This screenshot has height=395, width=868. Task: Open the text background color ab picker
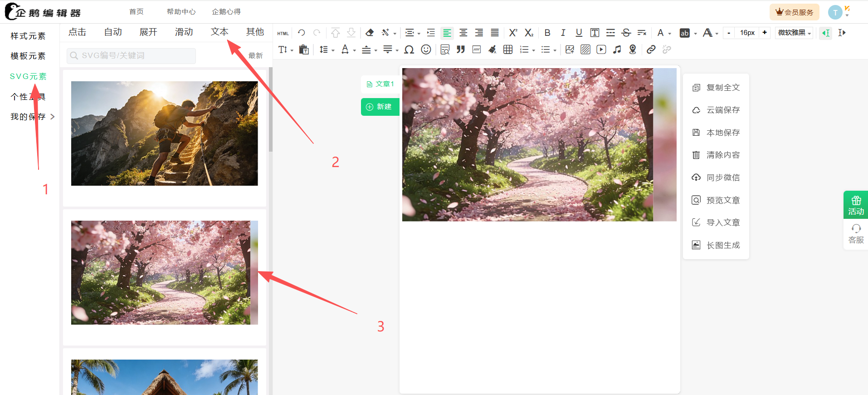684,33
